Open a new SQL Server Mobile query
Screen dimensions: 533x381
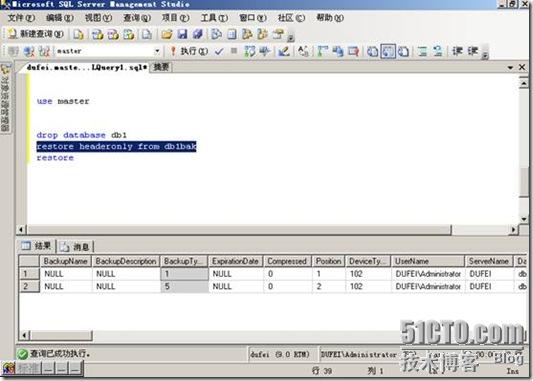click(x=147, y=34)
